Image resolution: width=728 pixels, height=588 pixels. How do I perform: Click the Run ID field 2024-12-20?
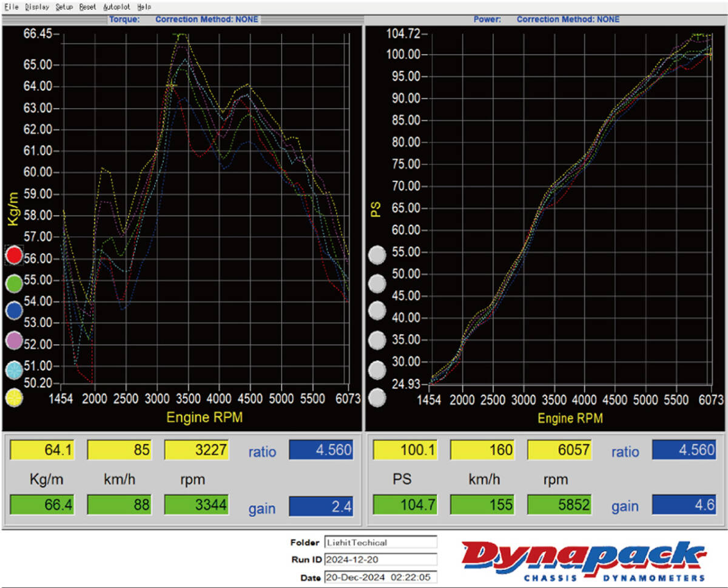click(x=380, y=560)
